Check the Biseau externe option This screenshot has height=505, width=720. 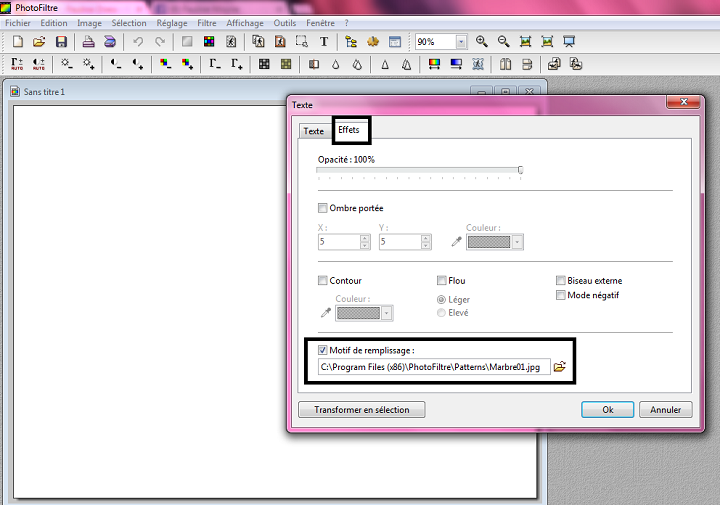coord(561,281)
